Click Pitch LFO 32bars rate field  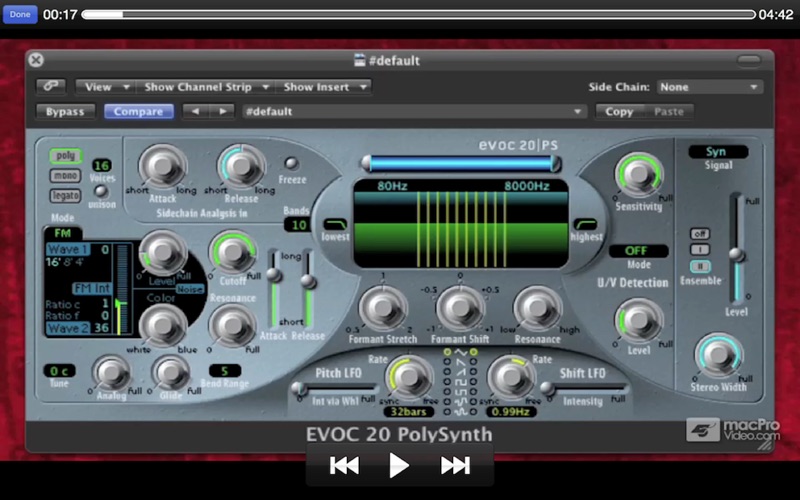(x=409, y=411)
